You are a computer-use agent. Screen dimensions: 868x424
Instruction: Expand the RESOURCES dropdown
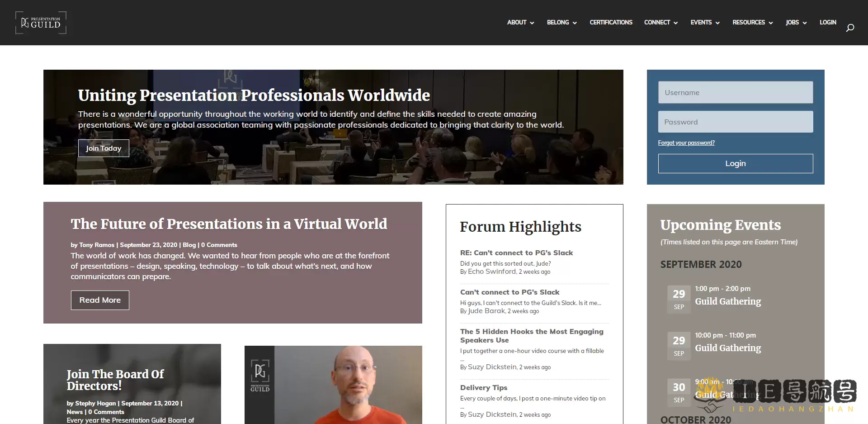[x=749, y=22]
